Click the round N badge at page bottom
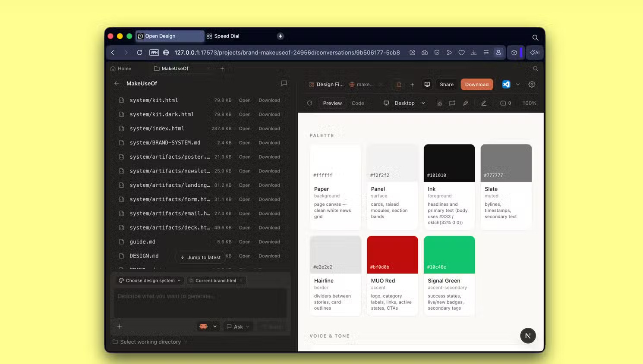This screenshot has width=643, height=364. [x=528, y=336]
